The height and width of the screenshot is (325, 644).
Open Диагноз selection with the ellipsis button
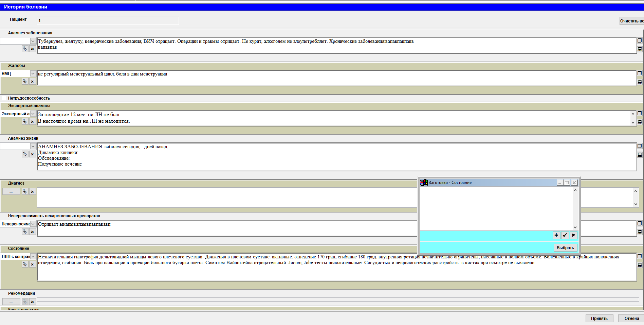[11, 192]
